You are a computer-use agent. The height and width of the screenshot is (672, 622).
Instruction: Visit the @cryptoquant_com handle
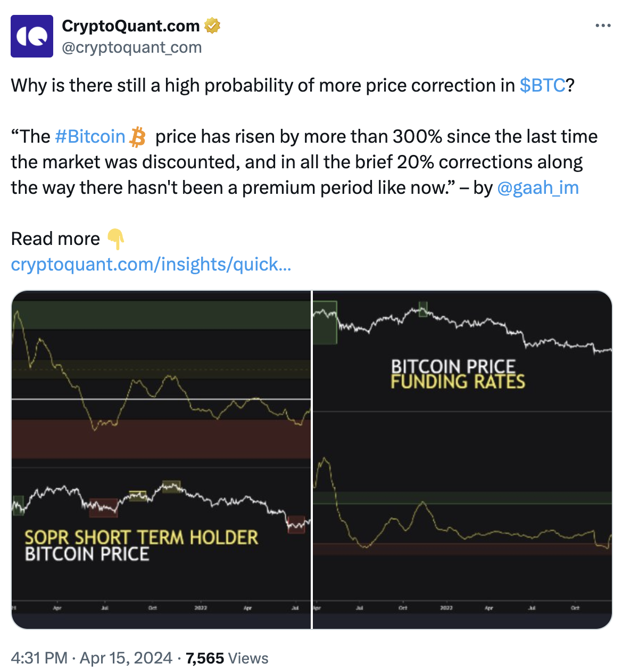pyautogui.click(x=132, y=48)
